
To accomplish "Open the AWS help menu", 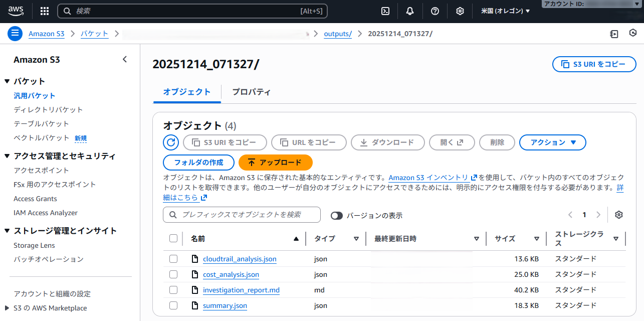I will click(x=435, y=11).
